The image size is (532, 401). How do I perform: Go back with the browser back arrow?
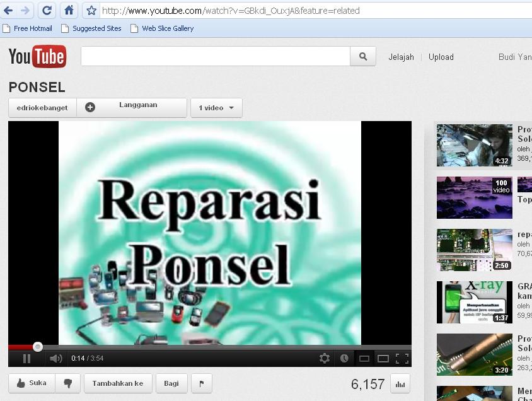tap(8, 11)
